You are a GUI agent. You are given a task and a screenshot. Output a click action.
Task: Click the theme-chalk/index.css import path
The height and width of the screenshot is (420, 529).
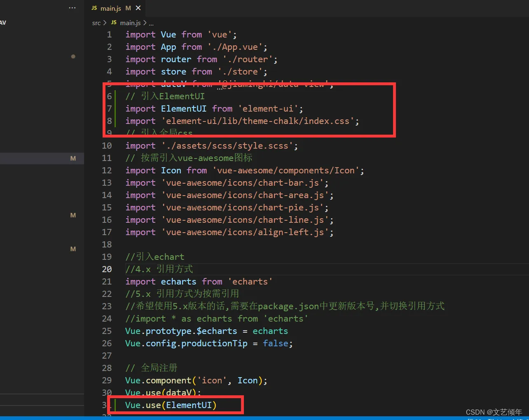258,121
